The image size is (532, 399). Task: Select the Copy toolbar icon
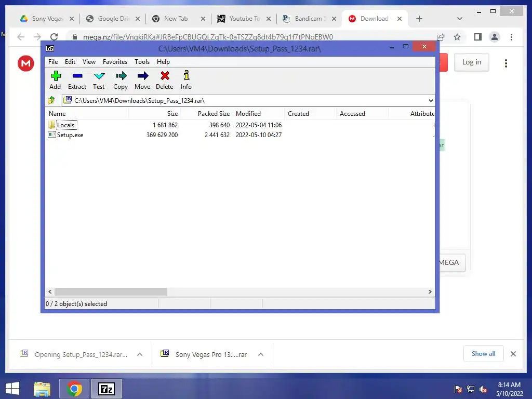point(121,80)
